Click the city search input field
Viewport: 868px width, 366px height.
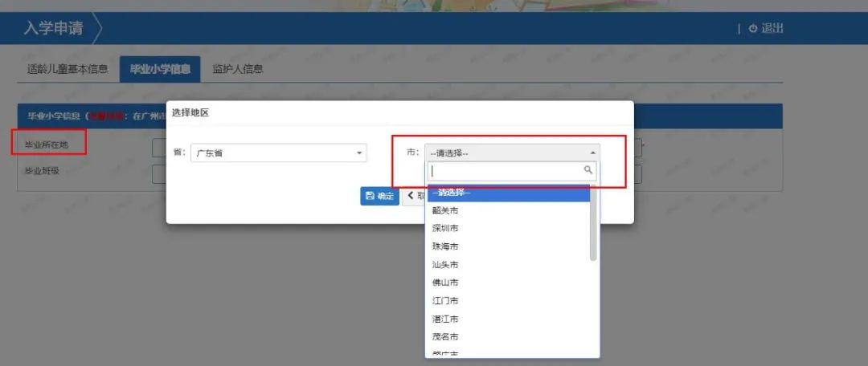pos(505,170)
